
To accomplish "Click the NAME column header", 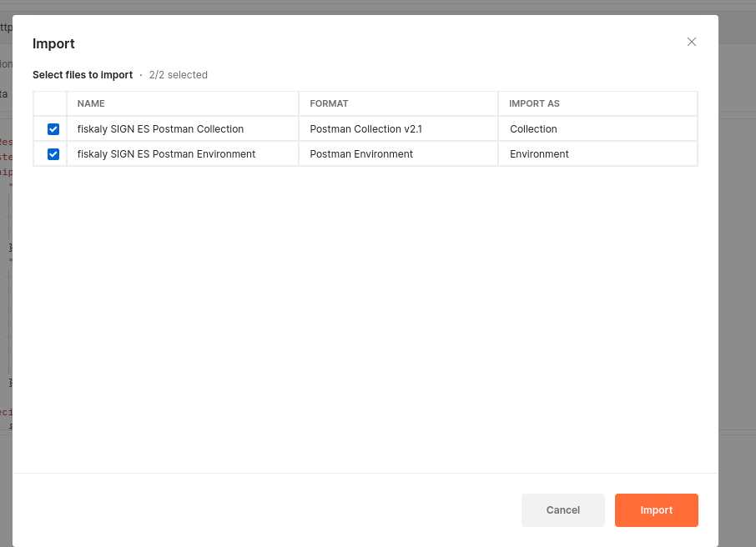I will (x=89, y=103).
